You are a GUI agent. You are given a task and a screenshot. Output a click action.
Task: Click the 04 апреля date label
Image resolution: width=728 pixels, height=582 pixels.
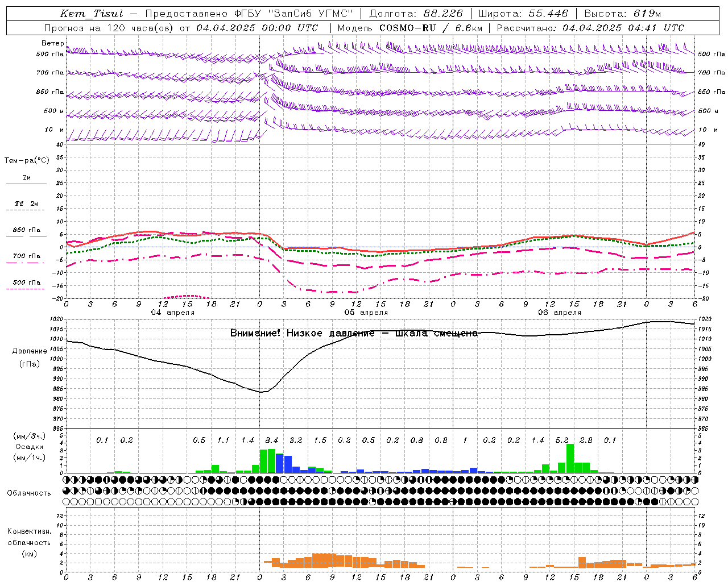pyautogui.click(x=173, y=313)
